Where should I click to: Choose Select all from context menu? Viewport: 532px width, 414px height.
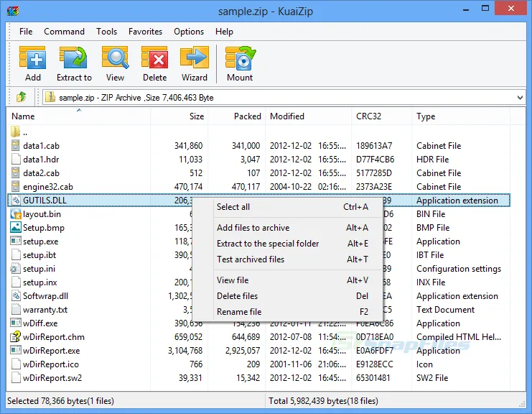pos(288,206)
